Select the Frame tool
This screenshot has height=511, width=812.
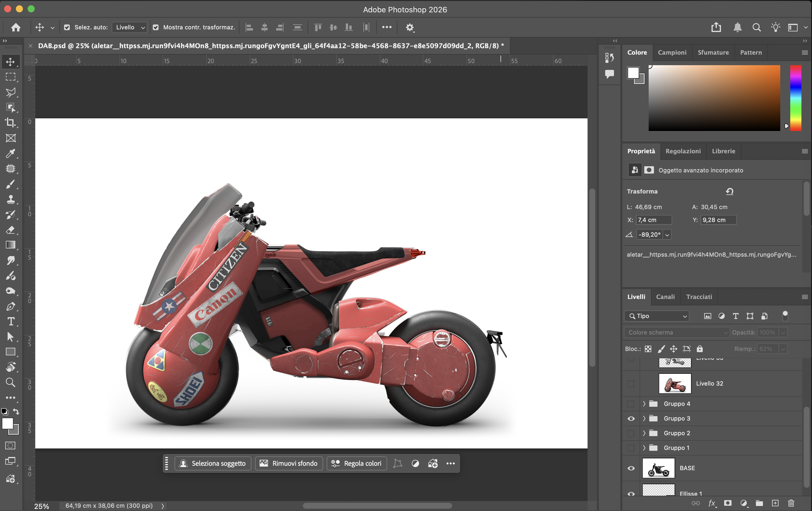pyautogui.click(x=11, y=138)
